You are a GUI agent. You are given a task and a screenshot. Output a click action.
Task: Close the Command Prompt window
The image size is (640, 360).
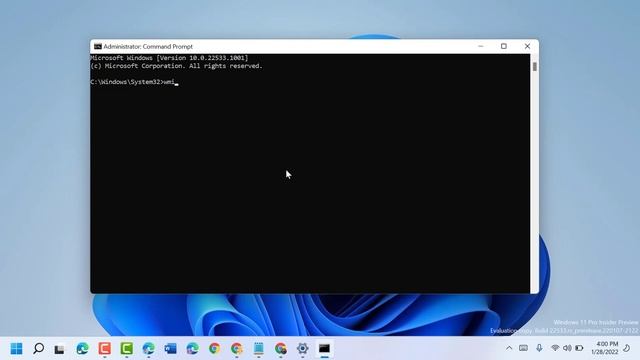(x=527, y=47)
